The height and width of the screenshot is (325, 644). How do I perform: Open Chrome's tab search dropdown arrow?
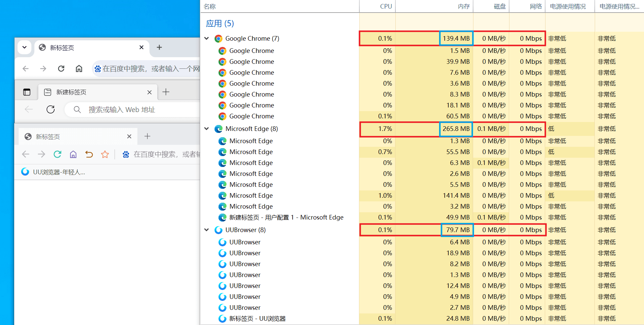point(24,47)
